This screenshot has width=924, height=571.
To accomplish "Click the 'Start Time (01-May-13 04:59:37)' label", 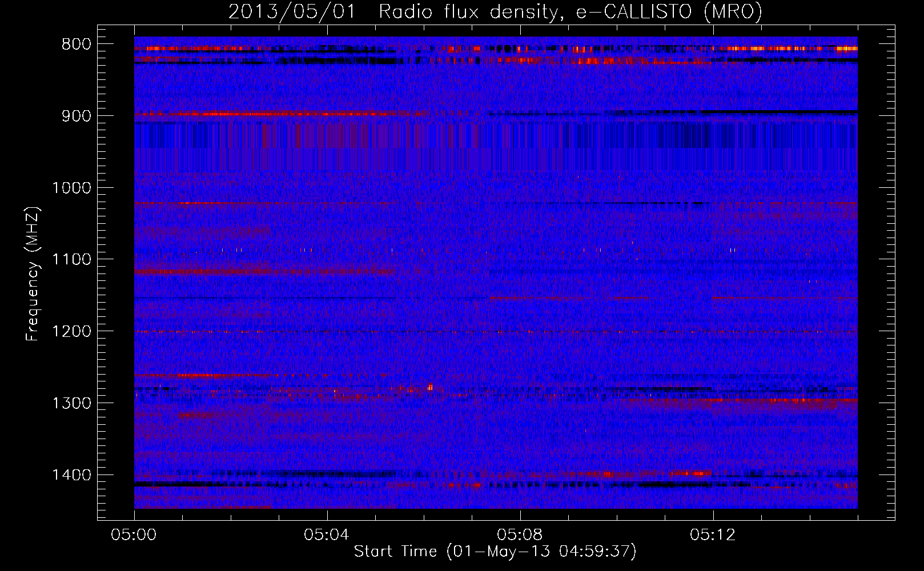I will [495, 552].
